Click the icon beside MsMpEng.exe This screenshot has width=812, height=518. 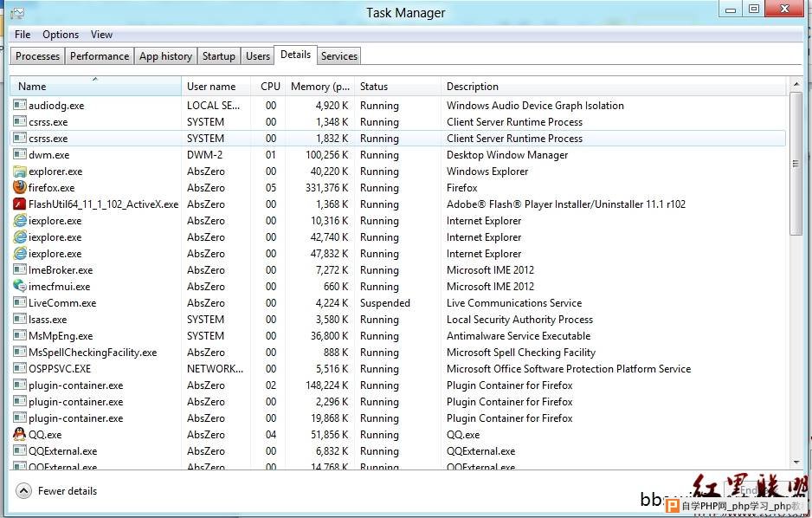pos(20,335)
